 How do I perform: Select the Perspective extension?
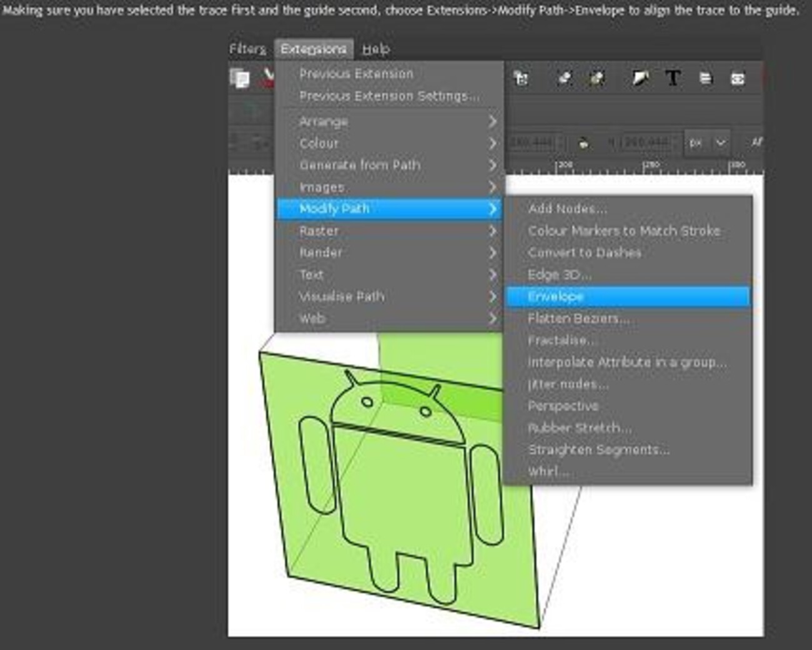(x=628, y=405)
